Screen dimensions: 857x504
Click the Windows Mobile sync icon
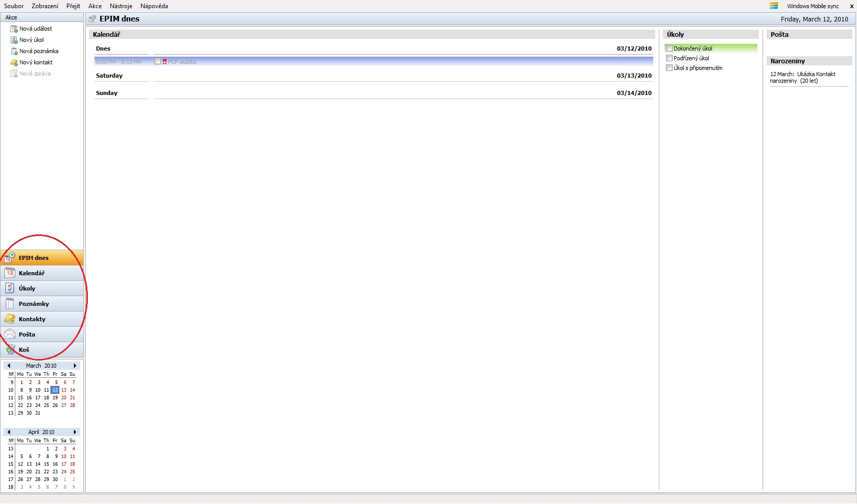(774, 6)
